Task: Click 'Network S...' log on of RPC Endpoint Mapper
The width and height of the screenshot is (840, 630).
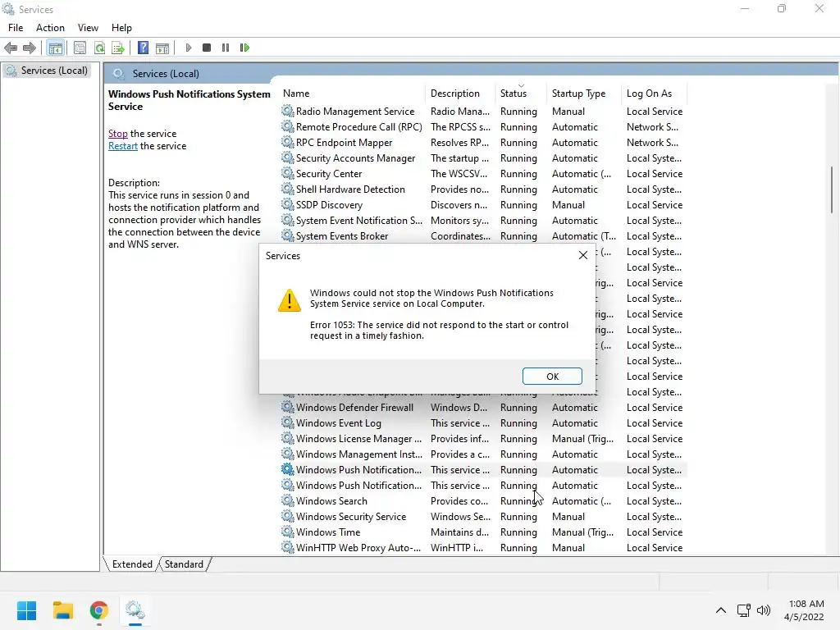Action: [652, 142]
